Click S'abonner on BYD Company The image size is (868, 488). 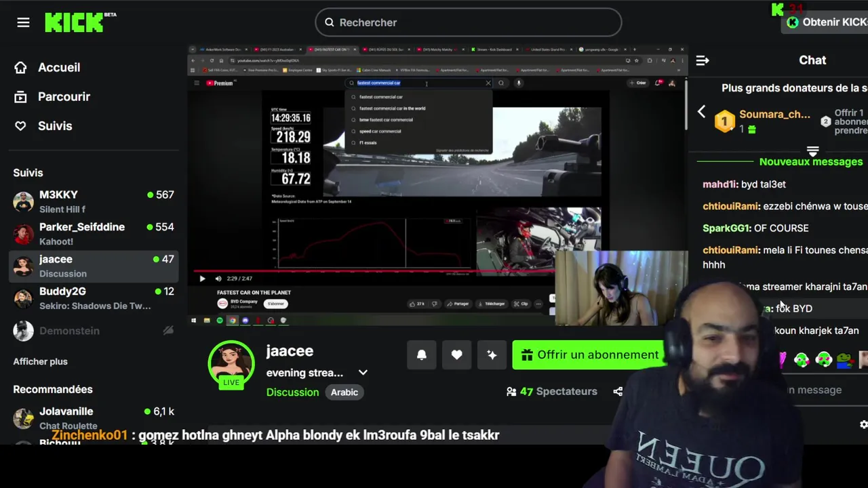click(x=275, y=304)
